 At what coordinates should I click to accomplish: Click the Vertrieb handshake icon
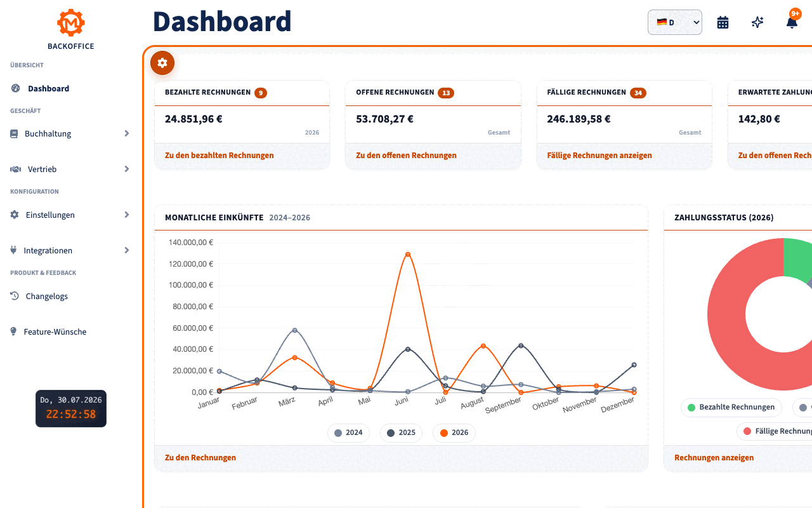tap(16, 169)
